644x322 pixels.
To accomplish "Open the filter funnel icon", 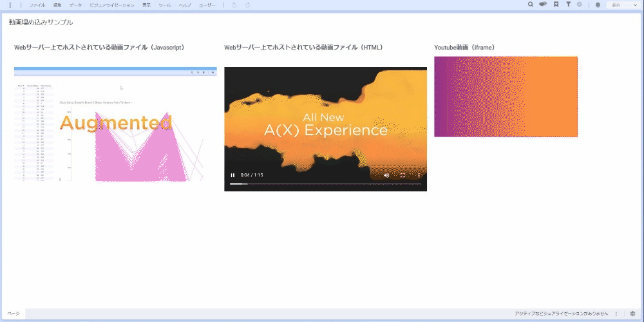I will [x=568, y=5].
